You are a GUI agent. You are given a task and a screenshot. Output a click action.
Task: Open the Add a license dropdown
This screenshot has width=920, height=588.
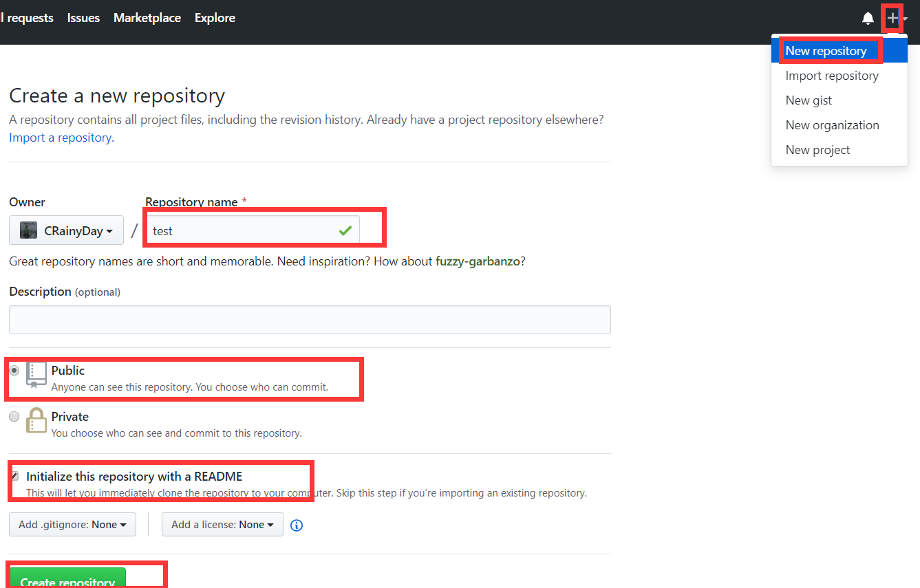point(222,524)
